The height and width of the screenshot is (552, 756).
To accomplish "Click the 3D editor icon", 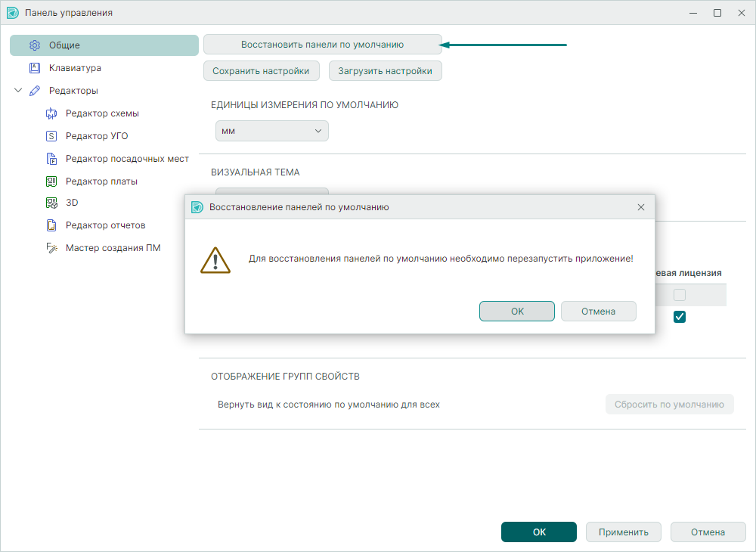I will (51, 203).
